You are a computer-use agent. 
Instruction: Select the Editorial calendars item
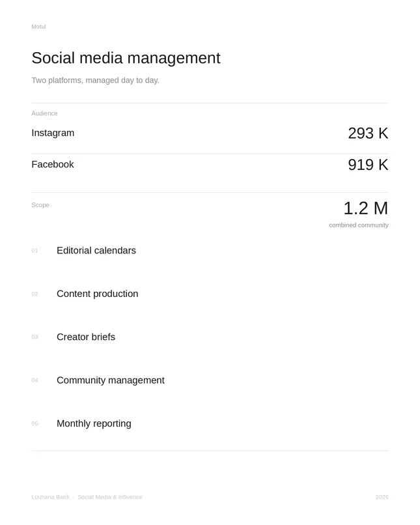click(x=96, y=250)
